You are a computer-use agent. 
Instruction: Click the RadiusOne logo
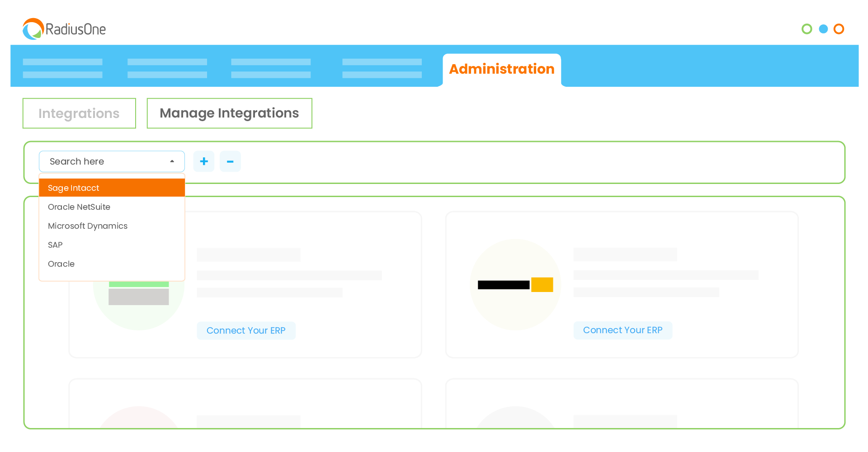click(64, 29)
